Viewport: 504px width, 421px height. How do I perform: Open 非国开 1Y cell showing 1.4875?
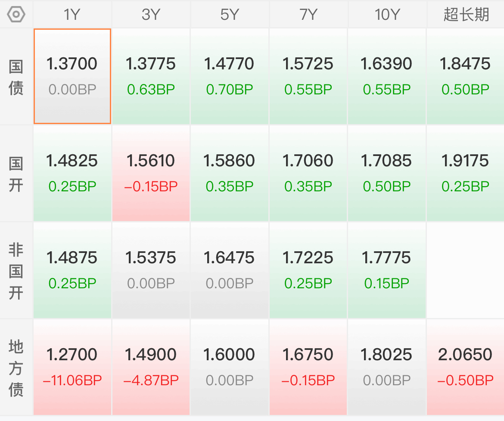click(x=72, y=270)
